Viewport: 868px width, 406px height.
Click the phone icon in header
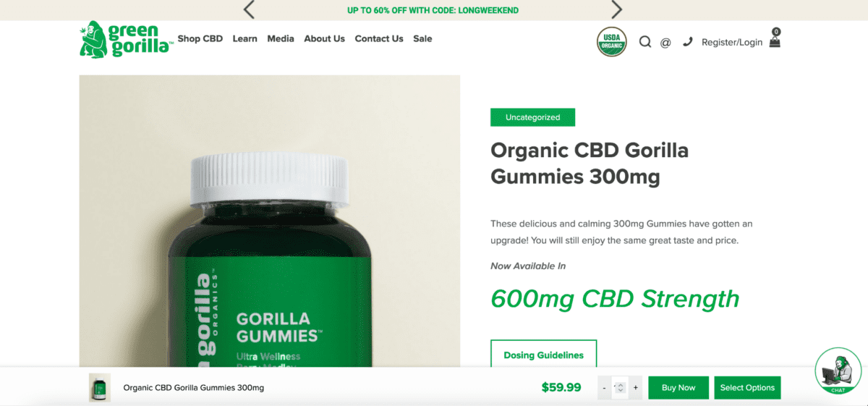[x=687, y=42]
